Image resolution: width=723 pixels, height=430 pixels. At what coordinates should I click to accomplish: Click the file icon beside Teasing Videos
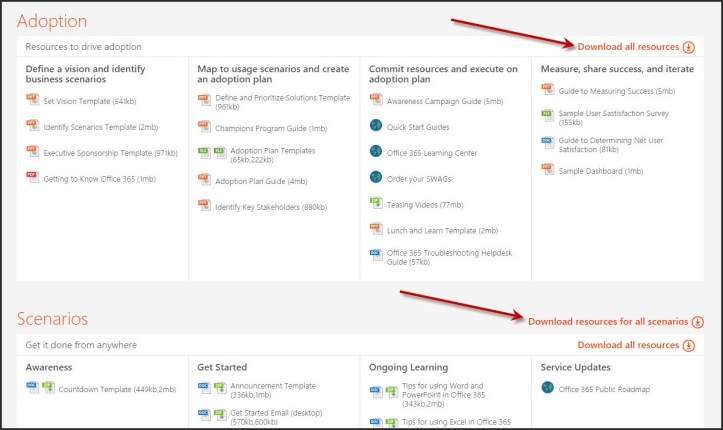376,203
